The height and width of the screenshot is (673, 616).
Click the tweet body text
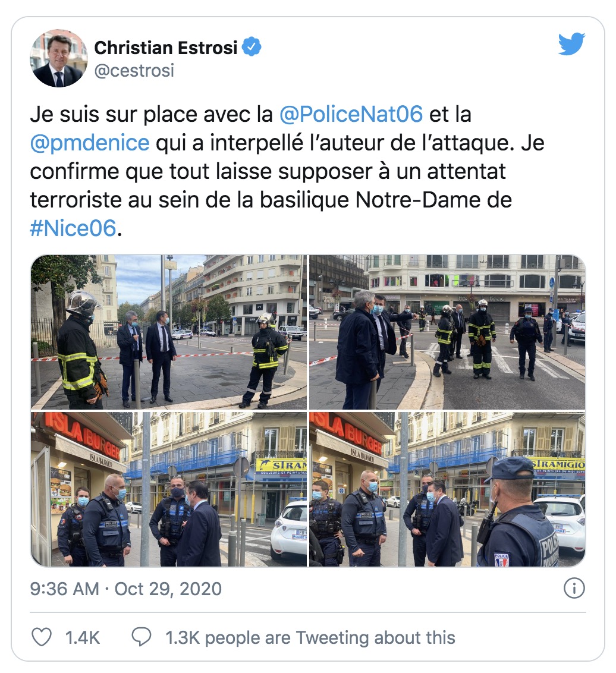tap(287, 171)
